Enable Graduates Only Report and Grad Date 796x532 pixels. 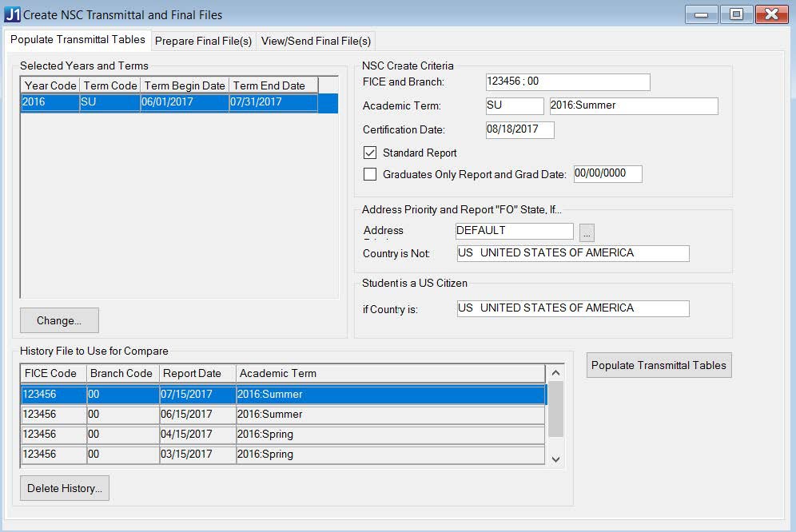pyautogui.click(x=370, y=174)
